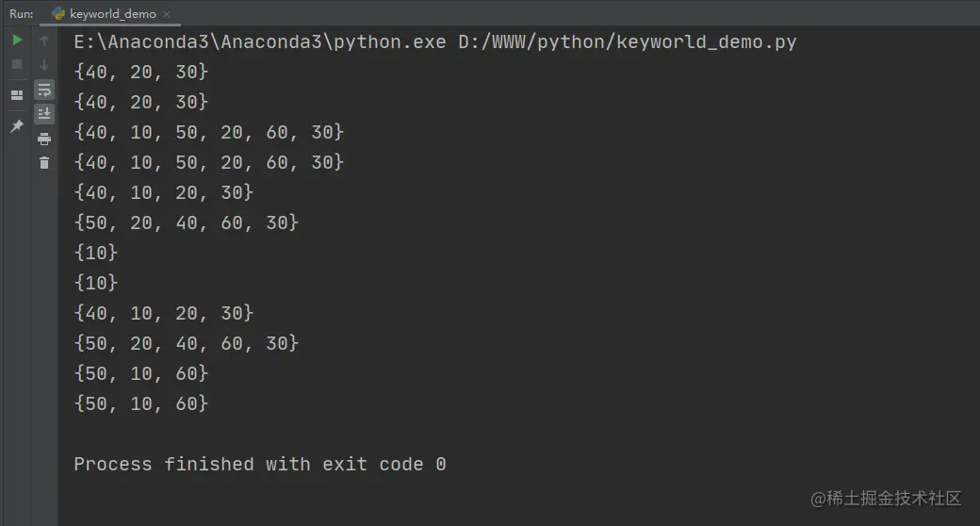Image resolution: width=980 pixels, height=526 pixels.
Task: Rerun keyworld_demo with the green play icon
Action: pos(17,40)
